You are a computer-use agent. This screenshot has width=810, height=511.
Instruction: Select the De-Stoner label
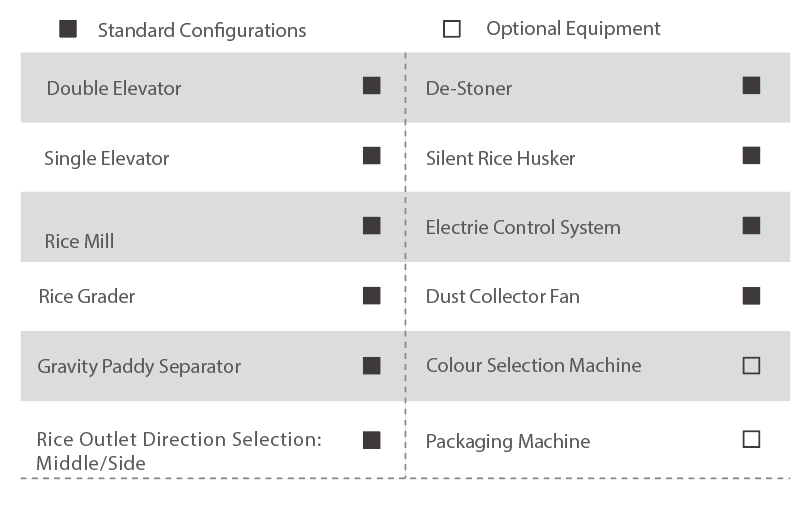(469, 88)
